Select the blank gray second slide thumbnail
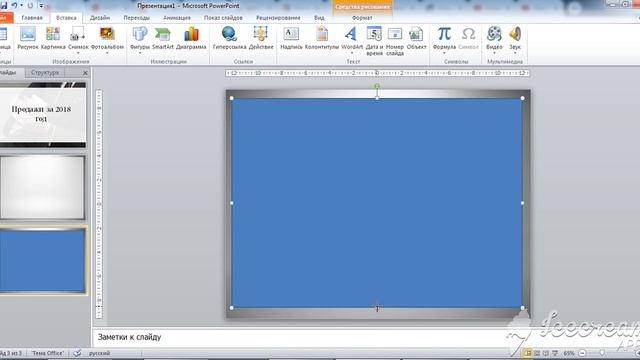The height and width of the screenshot is (360, 640). (42, 187)
